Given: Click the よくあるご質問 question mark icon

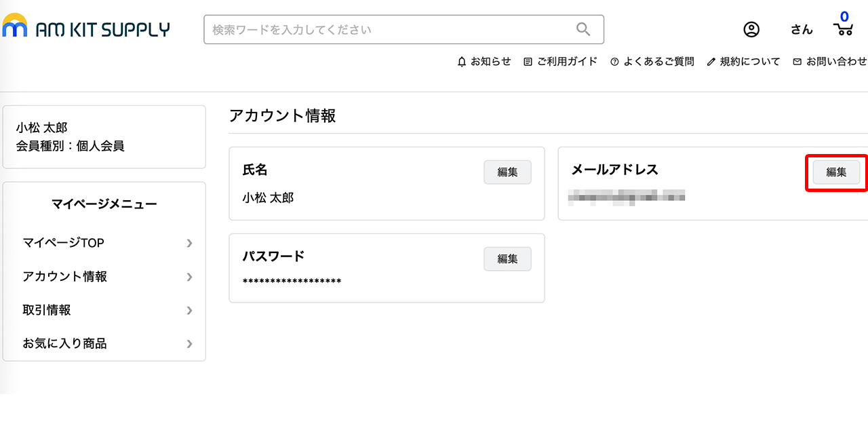Looking at the screenshot, I should coord(614,61).
